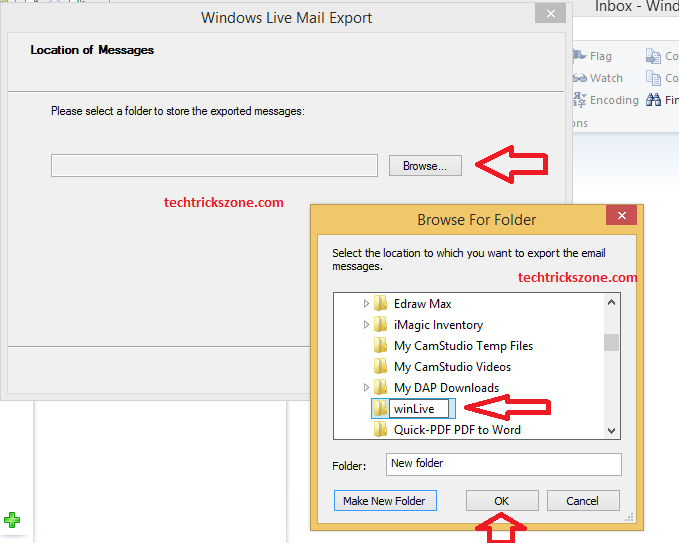Click the folder list scroll up arrow
679x543 pixels.
611,302
